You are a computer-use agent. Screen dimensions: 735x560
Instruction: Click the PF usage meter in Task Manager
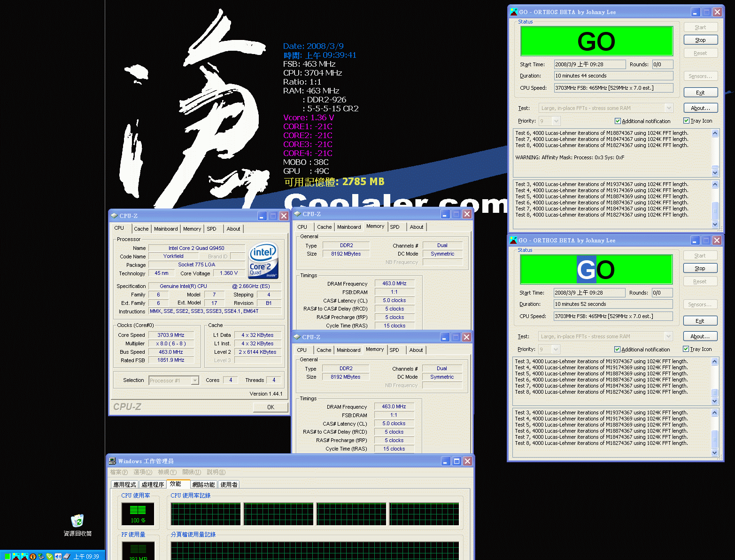[138, 551]
